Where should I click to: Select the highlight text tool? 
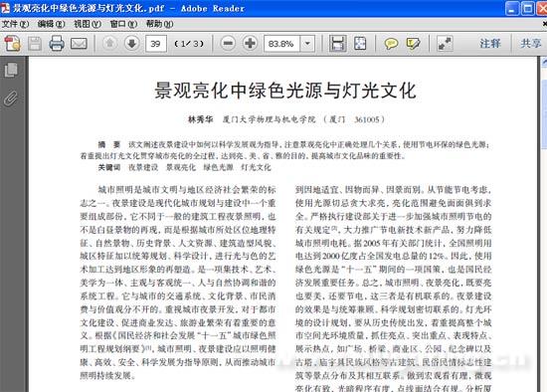(x=413, y=44)
